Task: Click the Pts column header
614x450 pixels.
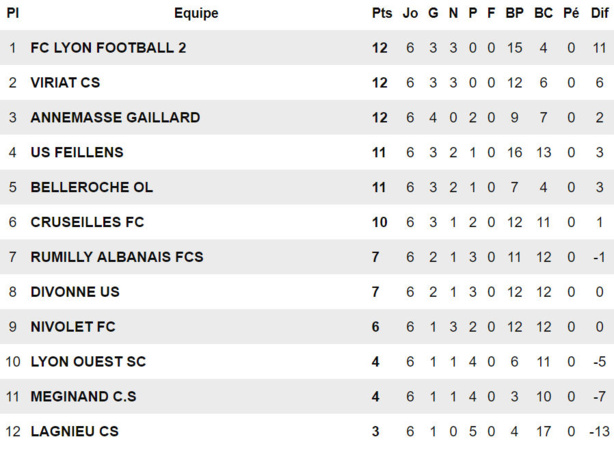Action: click(x=381, y=13)
